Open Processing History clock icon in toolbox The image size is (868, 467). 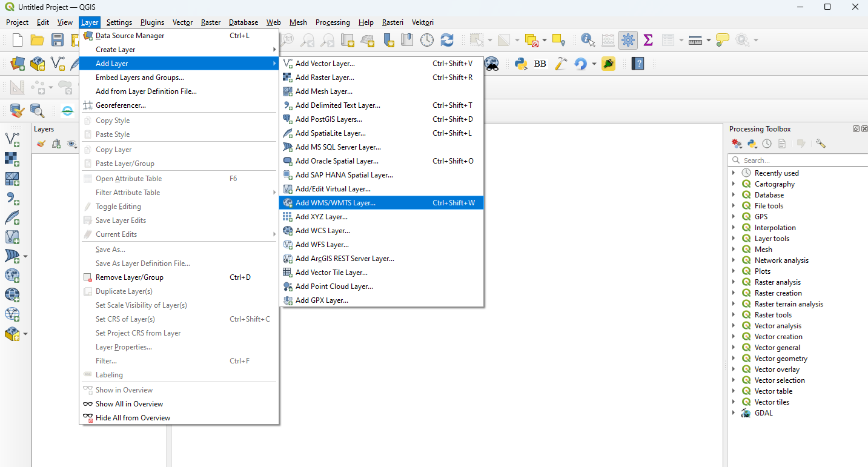[767, 144]
